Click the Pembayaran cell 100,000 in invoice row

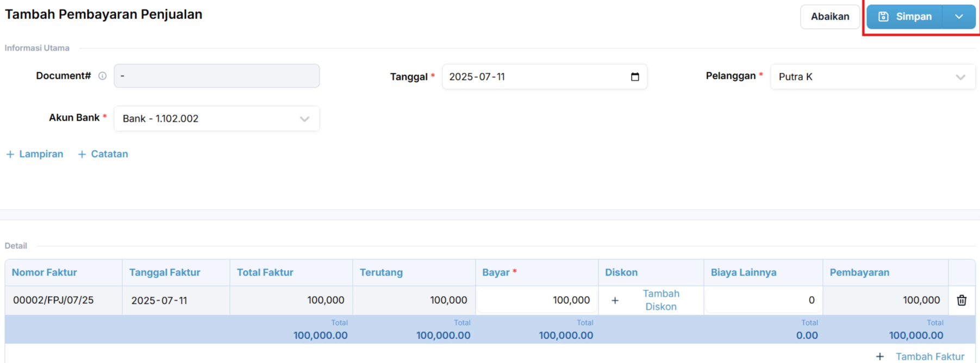[886, 300]
